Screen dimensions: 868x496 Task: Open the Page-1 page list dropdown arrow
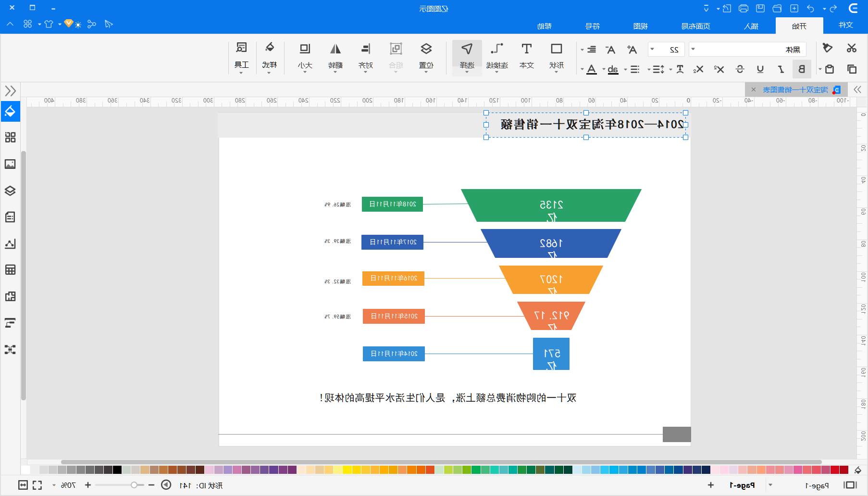point(770,485)
